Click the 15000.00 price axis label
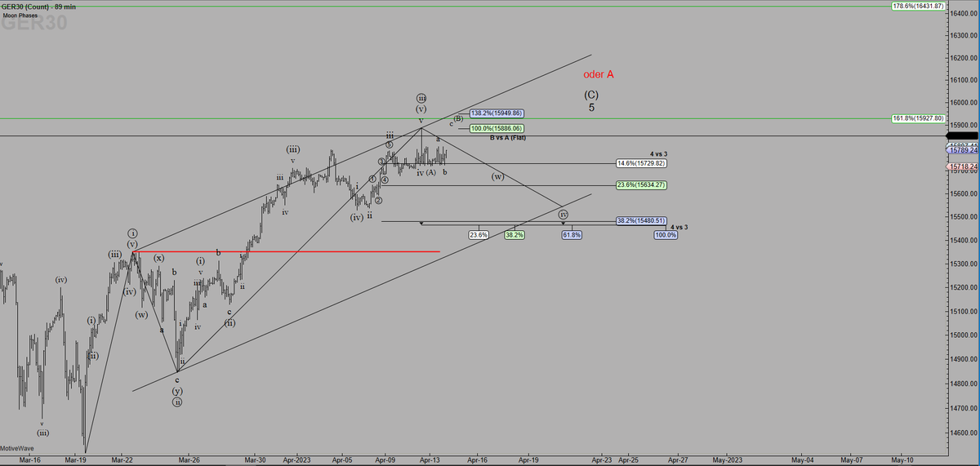The height and width of the screenshot is (466, 980). [963, 335]
